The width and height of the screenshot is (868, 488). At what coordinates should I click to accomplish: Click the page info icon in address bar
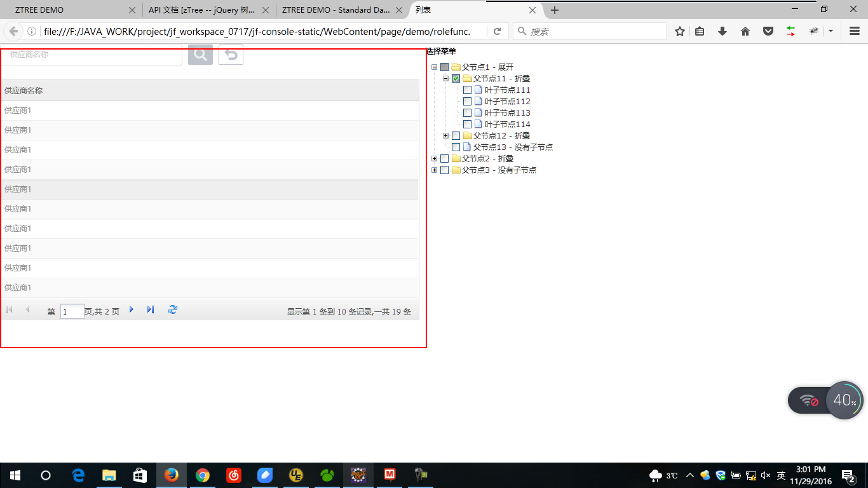tap(31, 31)
